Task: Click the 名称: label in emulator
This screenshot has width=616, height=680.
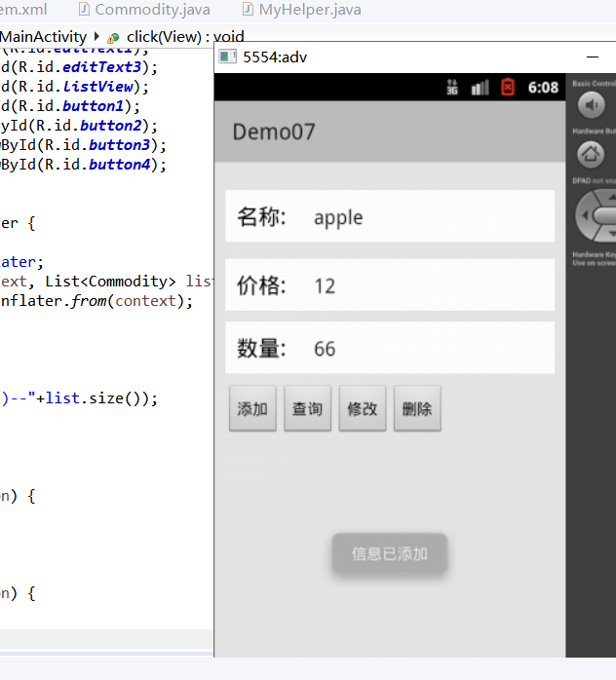Action: 261,217
